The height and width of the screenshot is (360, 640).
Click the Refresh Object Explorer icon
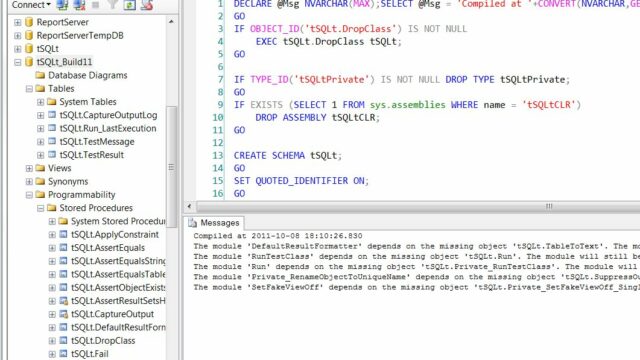[x=129, y=4]
